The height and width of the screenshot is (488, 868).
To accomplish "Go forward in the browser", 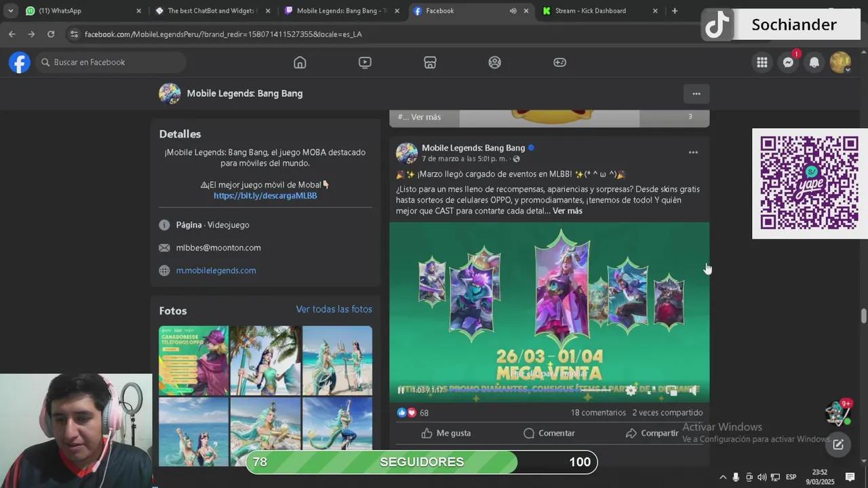I will coord(31,34).
